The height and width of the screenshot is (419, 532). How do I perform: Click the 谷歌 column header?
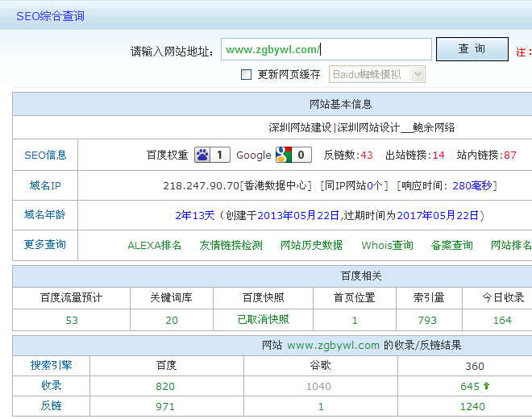pyautogui.click(x=320, y=365)
